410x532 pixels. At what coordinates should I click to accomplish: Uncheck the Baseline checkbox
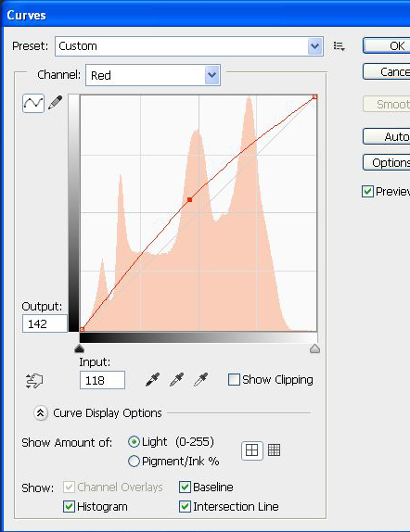185,488
